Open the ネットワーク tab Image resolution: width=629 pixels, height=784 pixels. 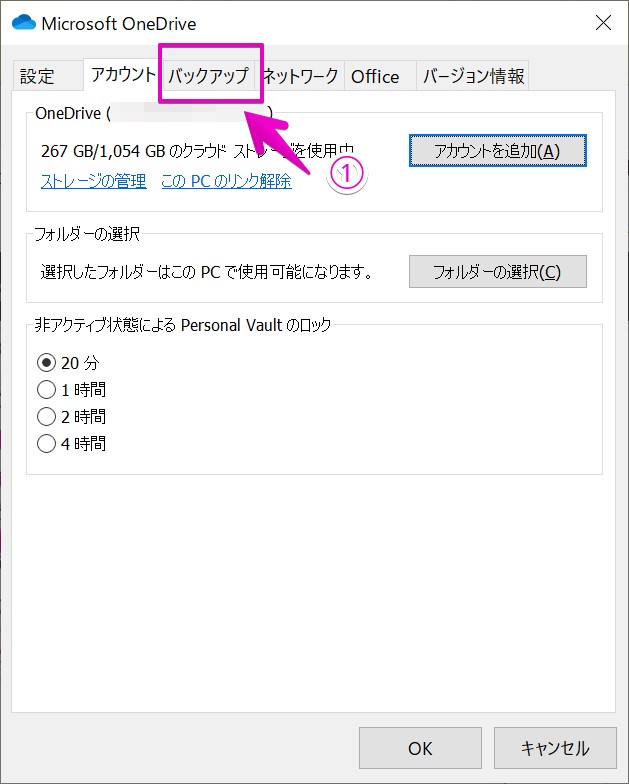point(300,76)
